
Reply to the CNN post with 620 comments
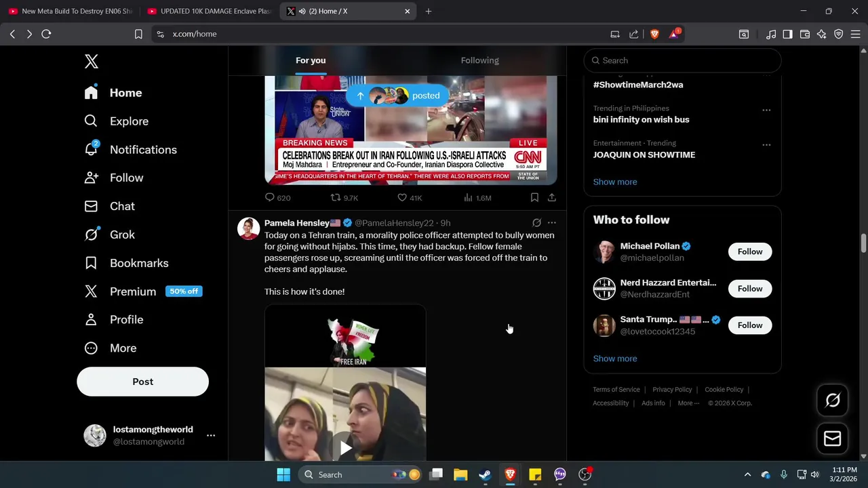pyautogui.click(x=277, y=197)
